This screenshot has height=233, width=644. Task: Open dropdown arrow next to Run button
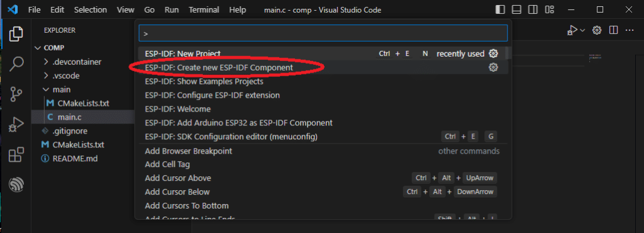coord(582,30)
